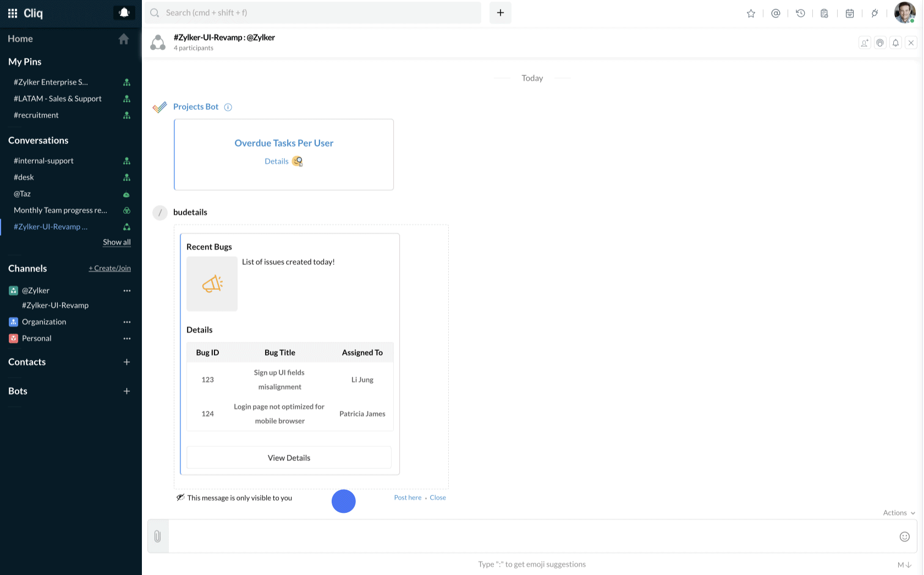Image resolution: width=924 pixels, height=575 pixels.
Task: Toggle the sidebar notification bell
Action: point(124,13)
